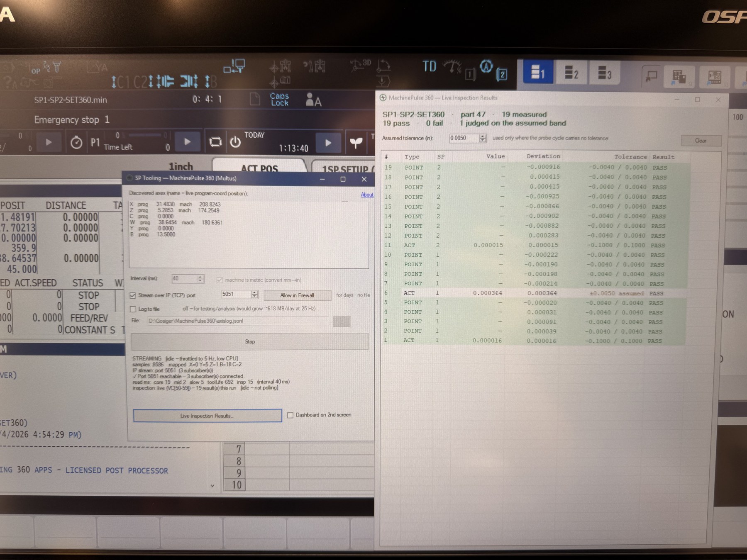This screenshot has height=560, width=747.
Task: Open Live Inspection Results button
Action: 207,416
